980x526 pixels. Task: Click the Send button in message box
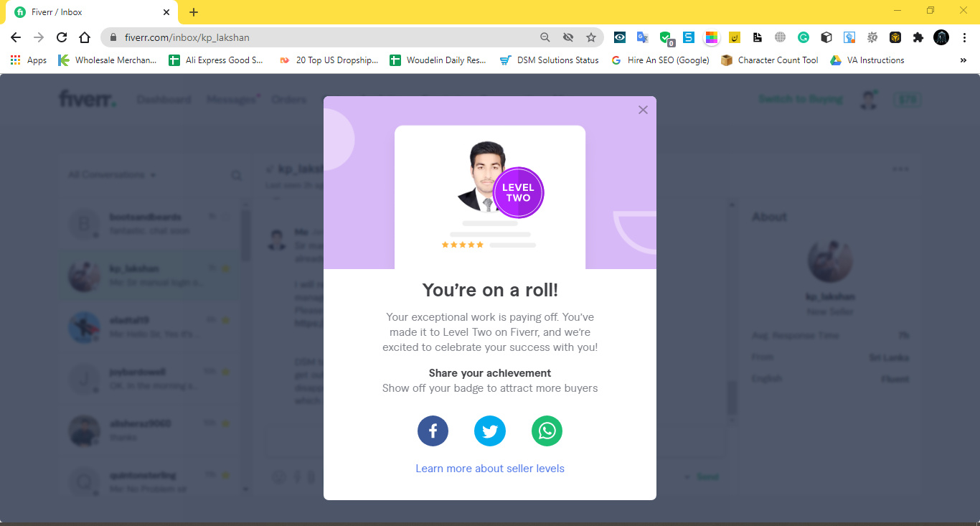click(x=707, y=476)
